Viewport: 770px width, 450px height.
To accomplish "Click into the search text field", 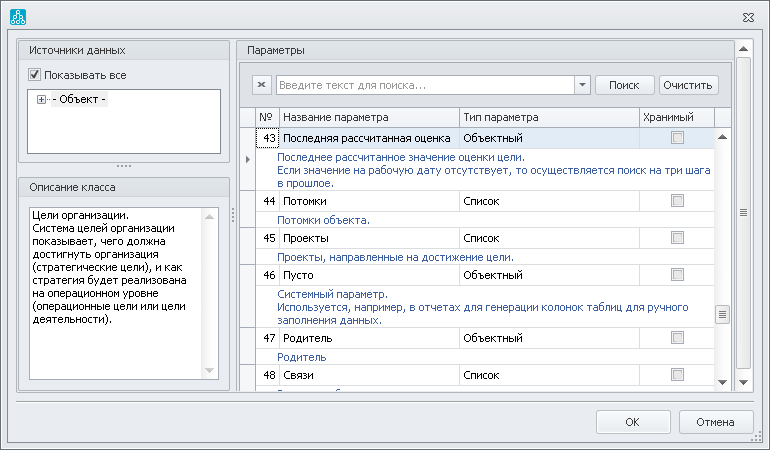I will point(424,85).
